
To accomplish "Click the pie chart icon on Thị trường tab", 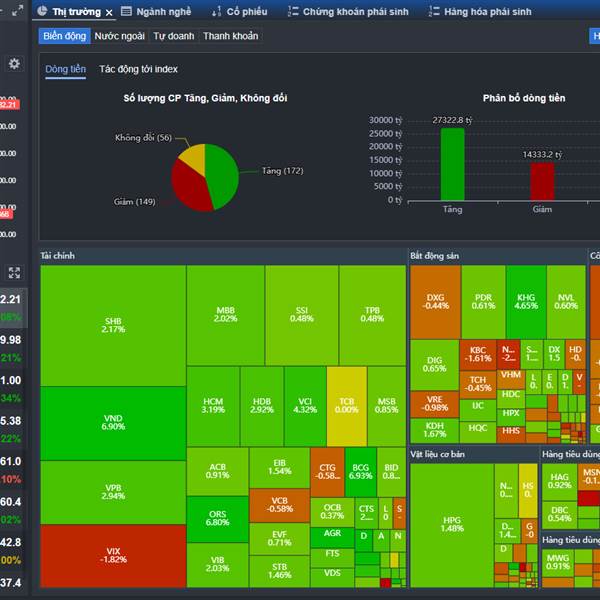I will 42,11.
